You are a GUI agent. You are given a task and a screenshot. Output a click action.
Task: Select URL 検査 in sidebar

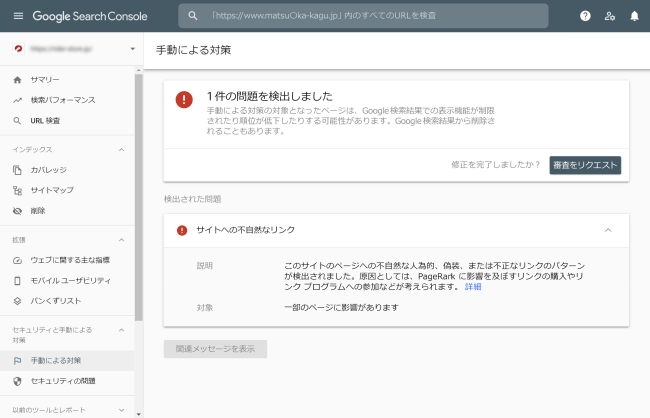tap(45, 121)
